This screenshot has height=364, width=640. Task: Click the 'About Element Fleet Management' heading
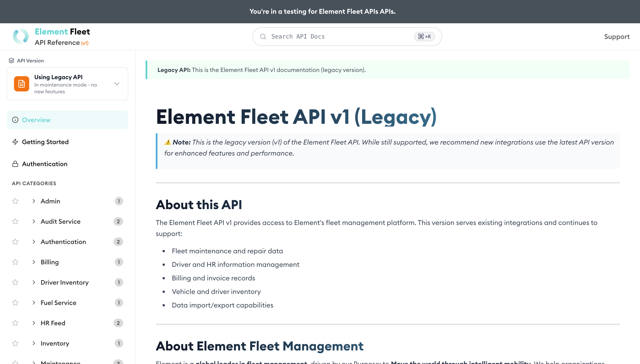pos(259,346)
